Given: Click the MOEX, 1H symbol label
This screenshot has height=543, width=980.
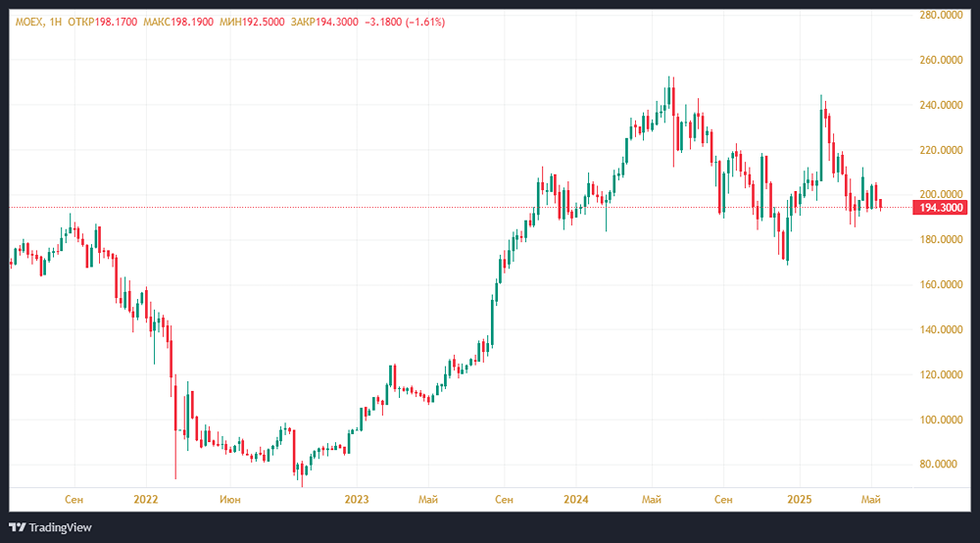Looking at the screenshot, I should tap(36, 22).
